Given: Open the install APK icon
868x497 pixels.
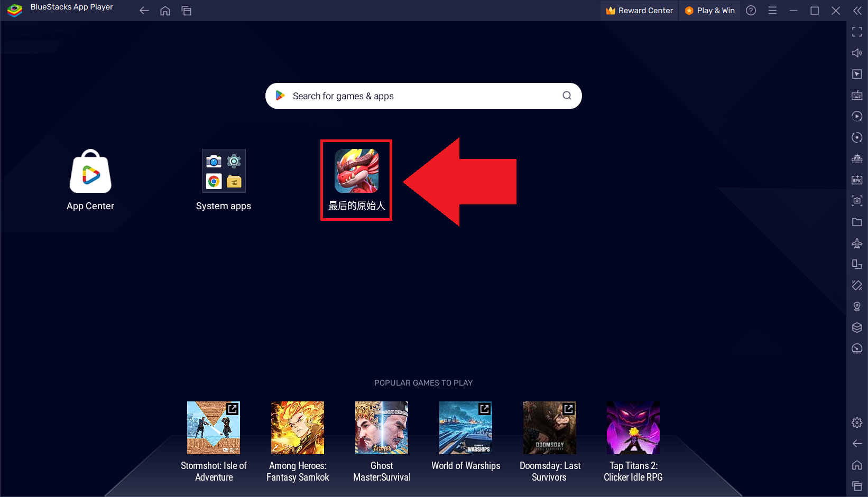Looking at the screenshot, I should click(x=857, y=180).
